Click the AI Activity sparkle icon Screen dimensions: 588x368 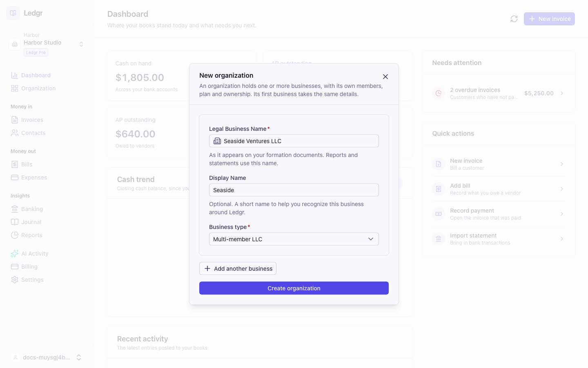(x=15, y=254)
